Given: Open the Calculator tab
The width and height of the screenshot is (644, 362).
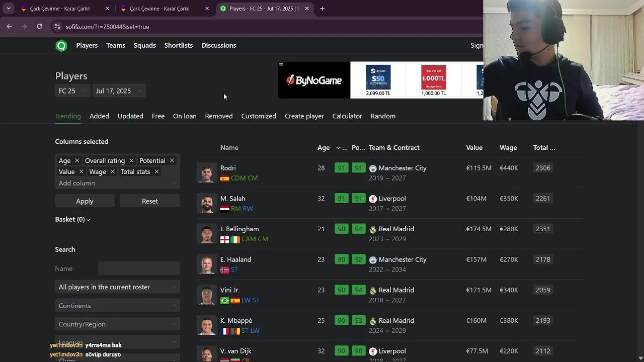Looking at the screenshot, I should click(x=347, y=116).
